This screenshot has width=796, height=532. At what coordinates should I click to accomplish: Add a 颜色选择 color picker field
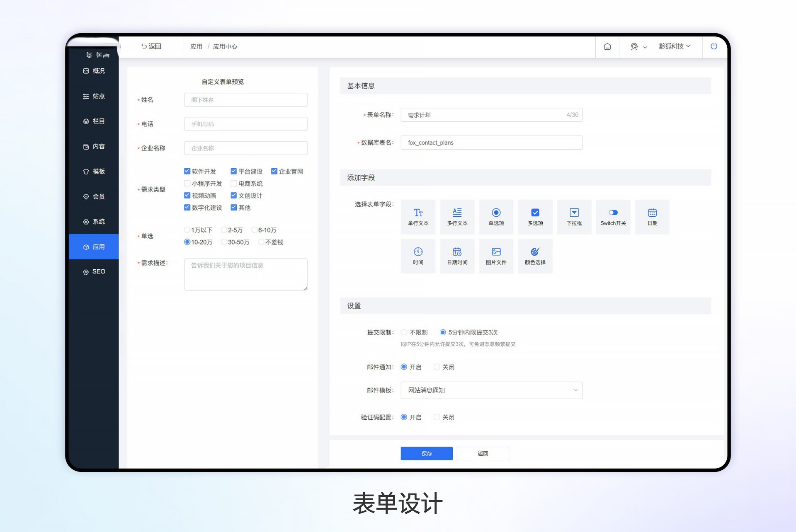click(x=535, y=256)
